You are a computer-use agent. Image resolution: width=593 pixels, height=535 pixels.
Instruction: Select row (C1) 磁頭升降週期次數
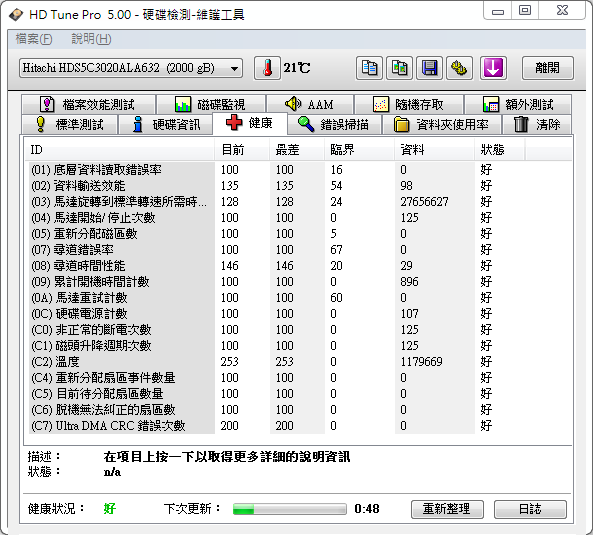(299, 346)
